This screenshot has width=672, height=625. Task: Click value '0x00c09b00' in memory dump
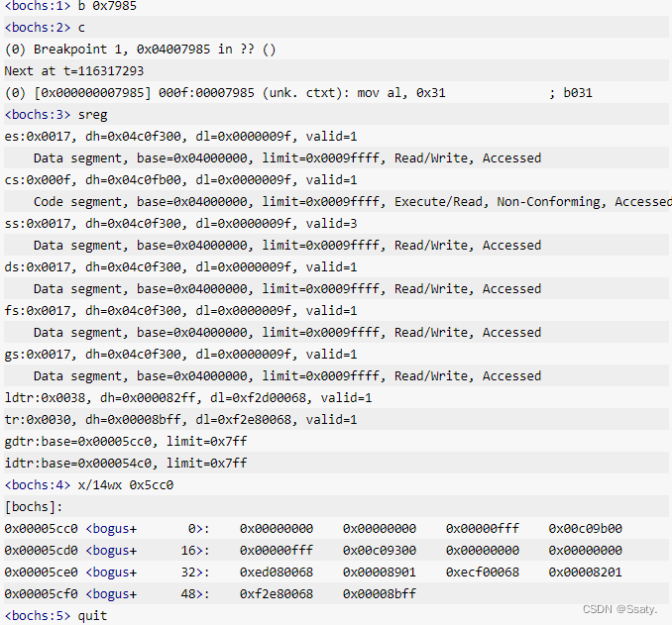586,529
